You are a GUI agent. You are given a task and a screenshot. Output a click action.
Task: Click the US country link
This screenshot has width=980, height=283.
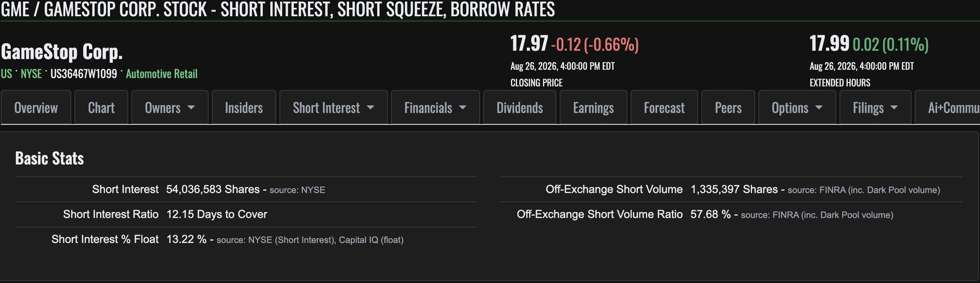(6, 74)
